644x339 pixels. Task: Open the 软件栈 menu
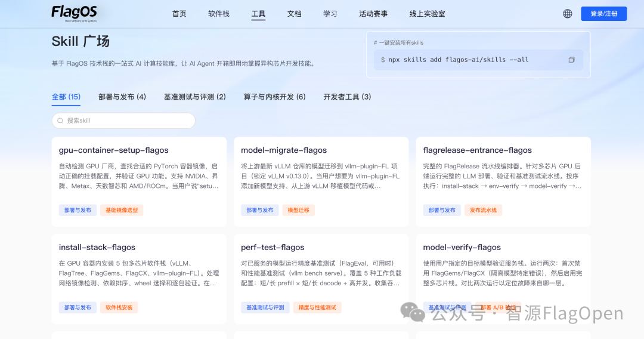click(218, 14)
